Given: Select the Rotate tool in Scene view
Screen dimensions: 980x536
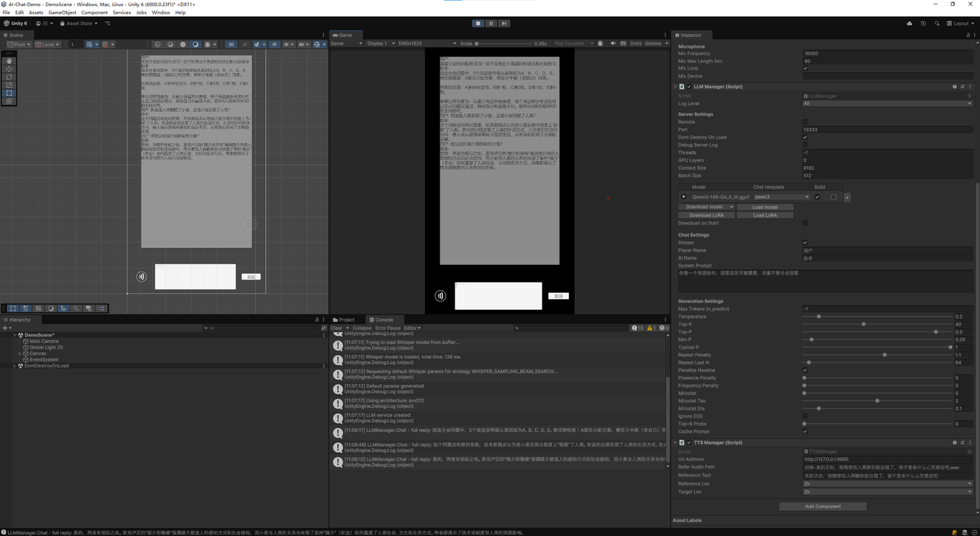Looking at the screenshot, I should point(9,77).
